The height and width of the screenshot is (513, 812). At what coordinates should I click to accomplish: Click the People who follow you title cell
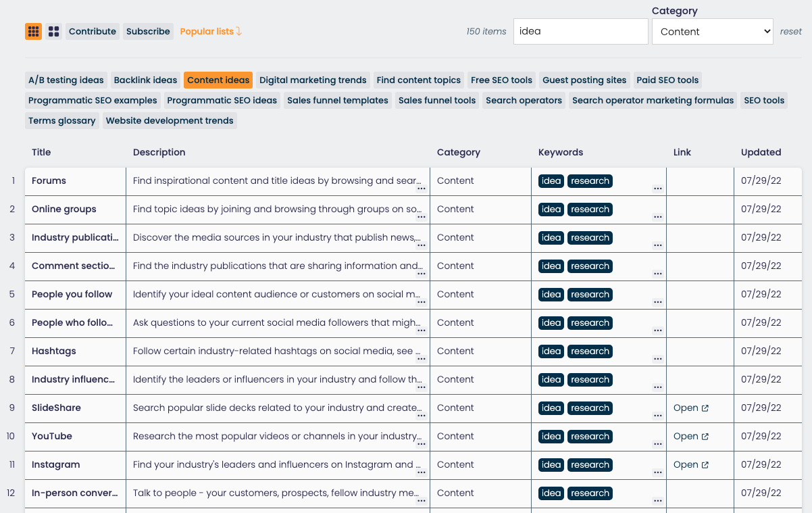click(76, 322)
